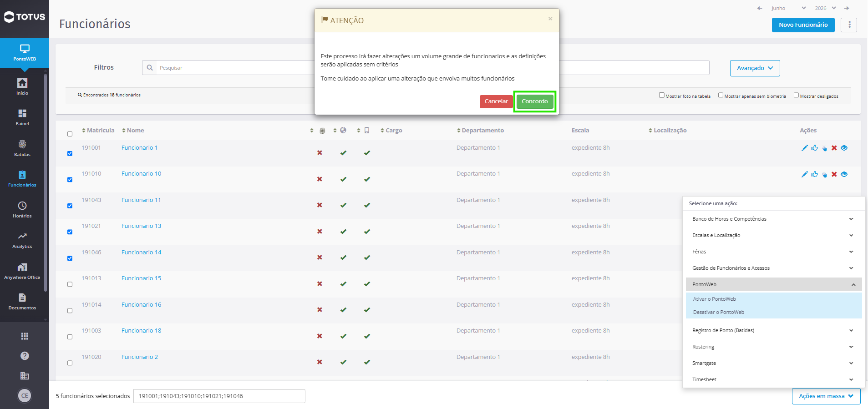Edit Funcionario 1 with pencil icon

click(805, 148)
